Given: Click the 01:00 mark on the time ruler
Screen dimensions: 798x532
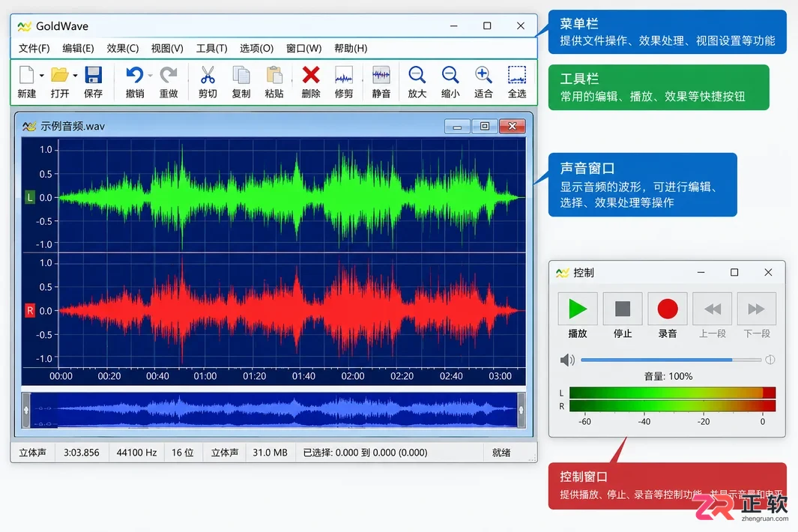Looking at the screenshot, I should (x=205, y=376).
